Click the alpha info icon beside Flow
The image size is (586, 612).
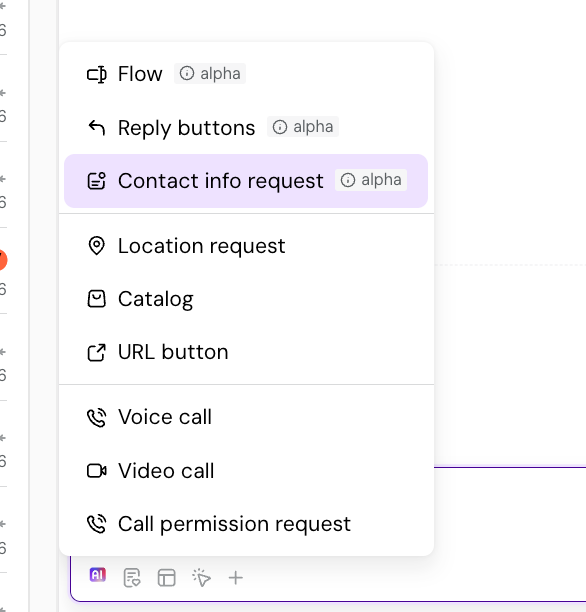click(187, 73)
